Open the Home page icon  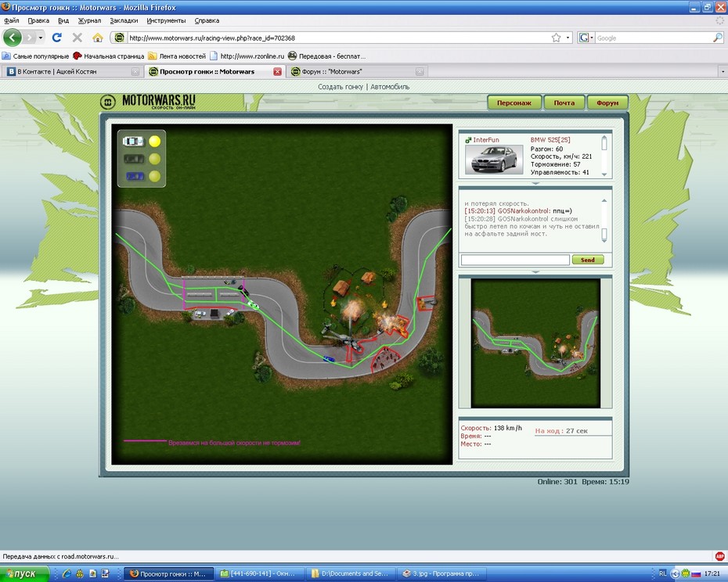[x=98, y=38]
